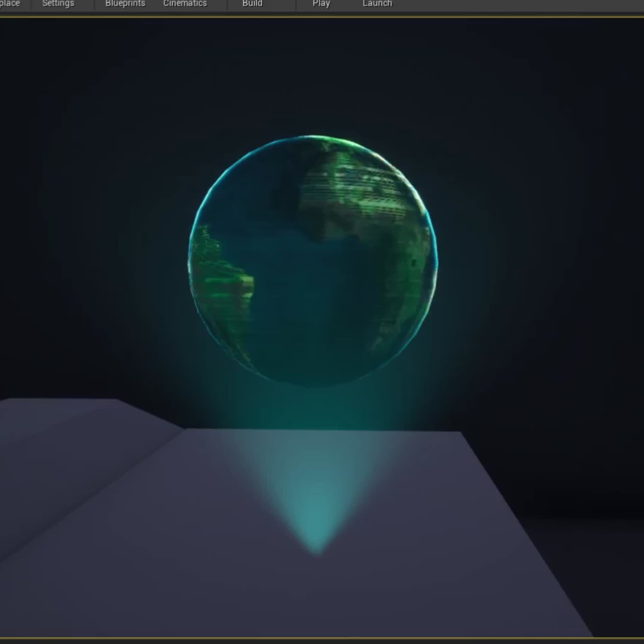Select Launch from the top menu bar
Viewport: 644px width, 644px height.
[x=377, y=3]
